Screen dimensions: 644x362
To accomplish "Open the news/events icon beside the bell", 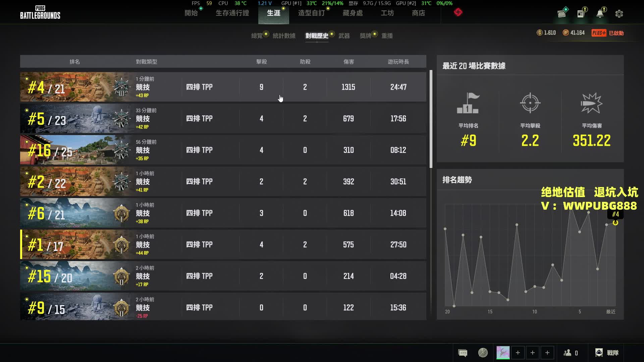I will click(x=581, y=14).
